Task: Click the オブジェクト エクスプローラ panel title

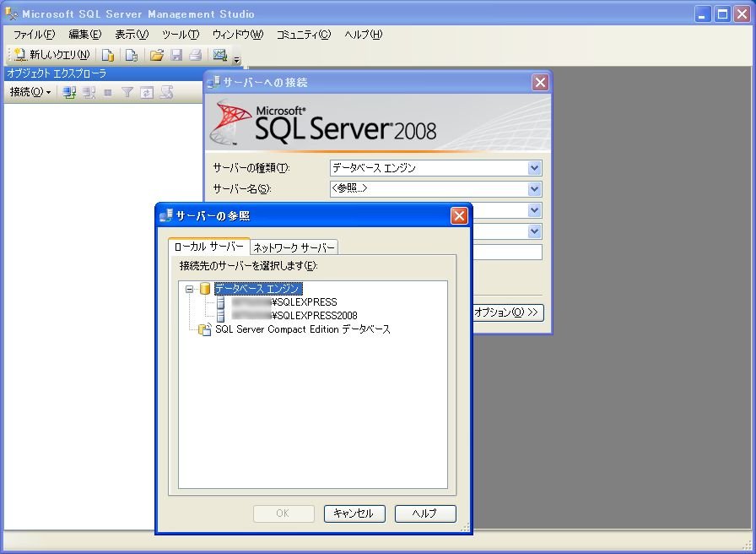Action: pyautogui.click(x=57, y=73)
